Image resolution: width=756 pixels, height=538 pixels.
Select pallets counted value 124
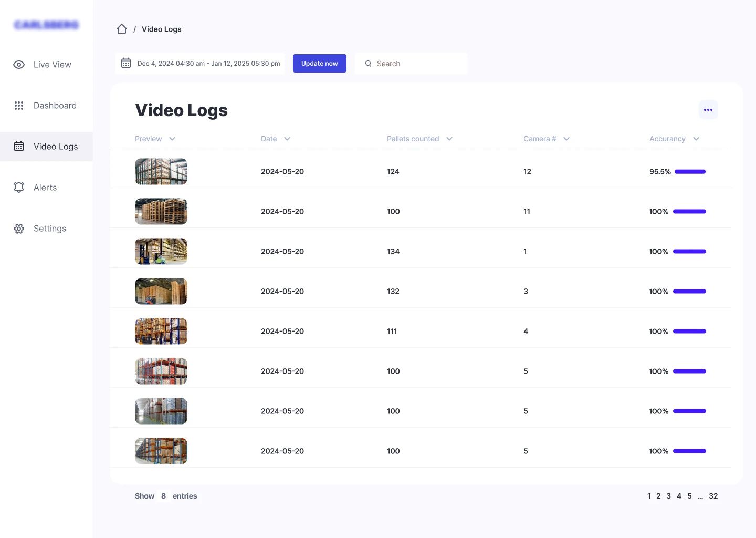point(393,172)
